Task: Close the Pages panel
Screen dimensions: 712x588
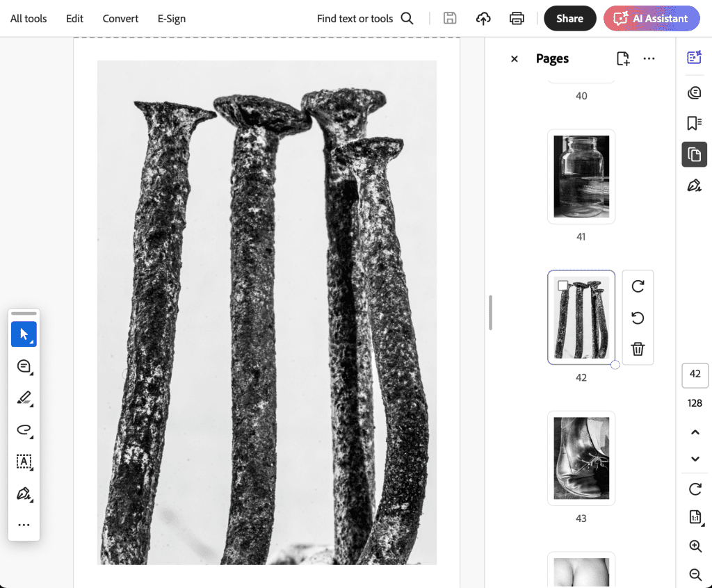Action: click(514, 58)
